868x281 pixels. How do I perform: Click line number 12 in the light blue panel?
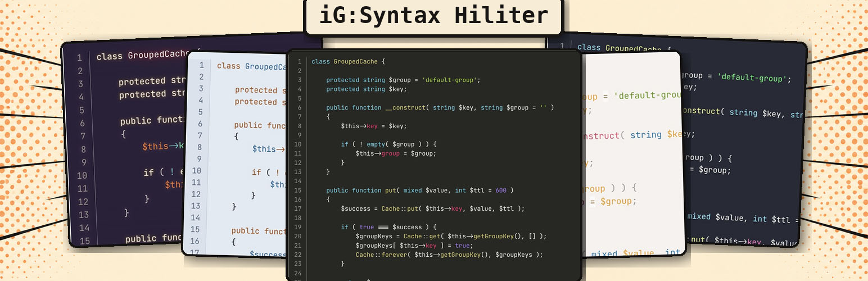196,194
